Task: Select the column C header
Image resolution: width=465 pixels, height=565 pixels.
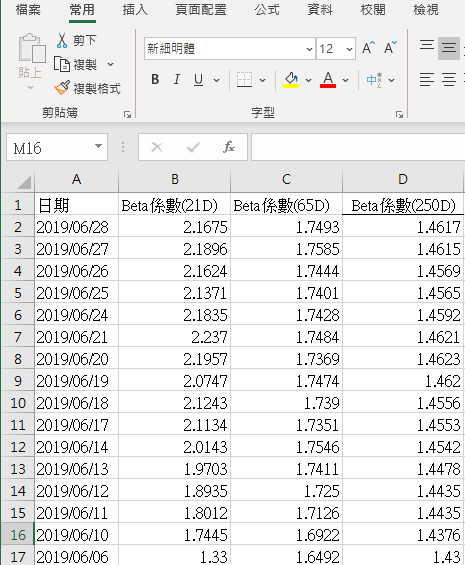Action: pyautogui.click(x=286, y=179)
